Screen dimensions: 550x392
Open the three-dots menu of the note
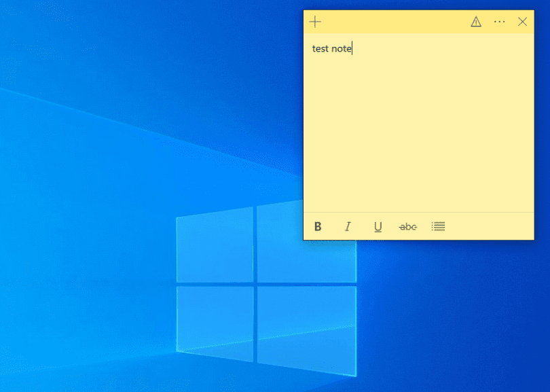click(499, 22)
